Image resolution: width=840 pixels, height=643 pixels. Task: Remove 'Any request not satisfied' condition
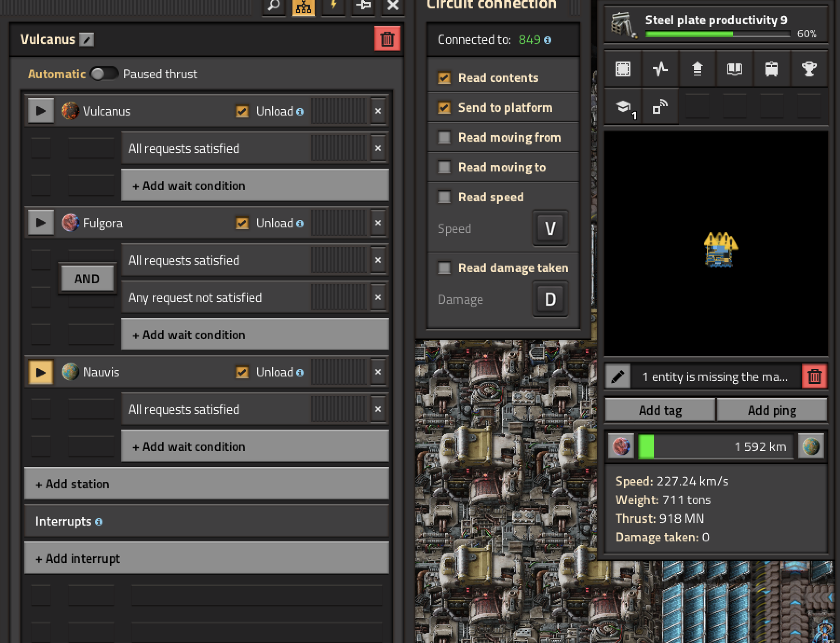[x=378, y=297]
